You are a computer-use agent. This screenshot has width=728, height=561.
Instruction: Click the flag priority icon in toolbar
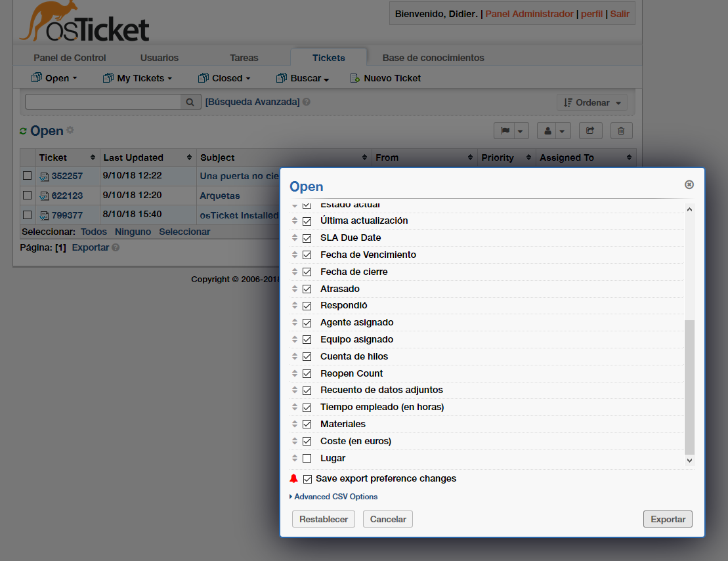pyautogui.click(x=506, y=131)
